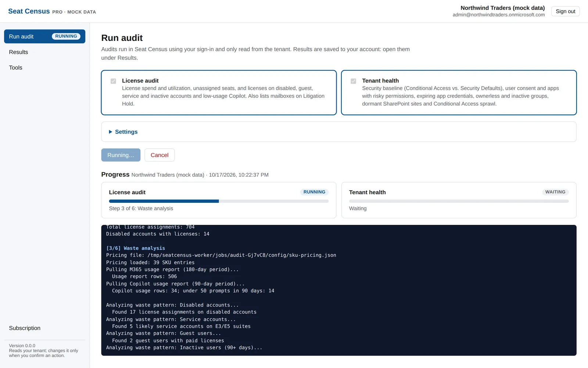Click 'Found 5 likely service accounts' log line
588x368 pixels.
(x=181, y=326)
